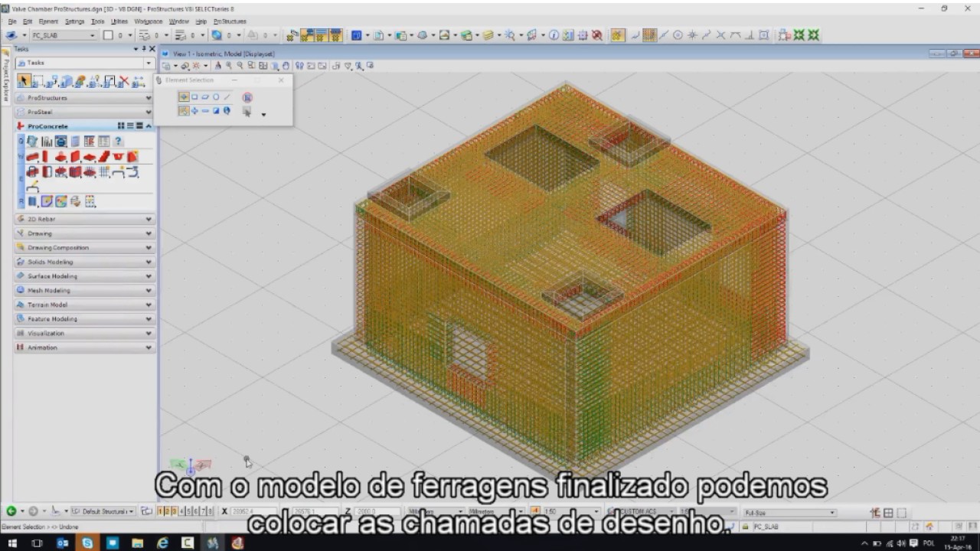The height and width of the screenshot is (551, 980).
Task: Click the Fit View icon in view toolbar
Action: (263, 66)
